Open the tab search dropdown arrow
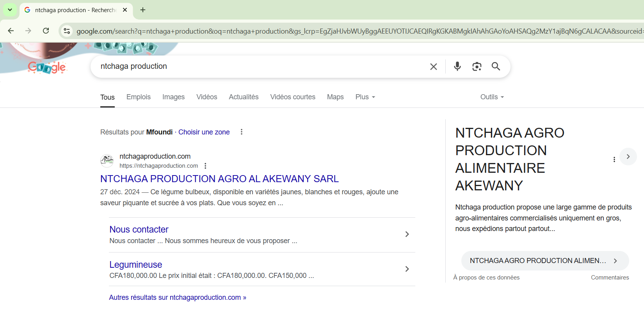Viewport: 644px width, 317px height. [x=10, y=10]
